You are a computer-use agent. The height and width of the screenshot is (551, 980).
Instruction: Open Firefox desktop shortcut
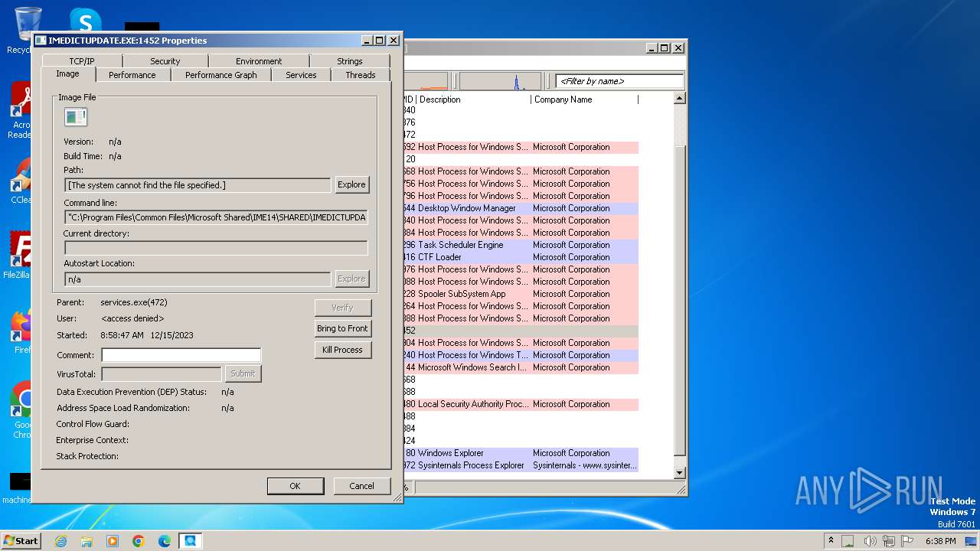point(21,332)
